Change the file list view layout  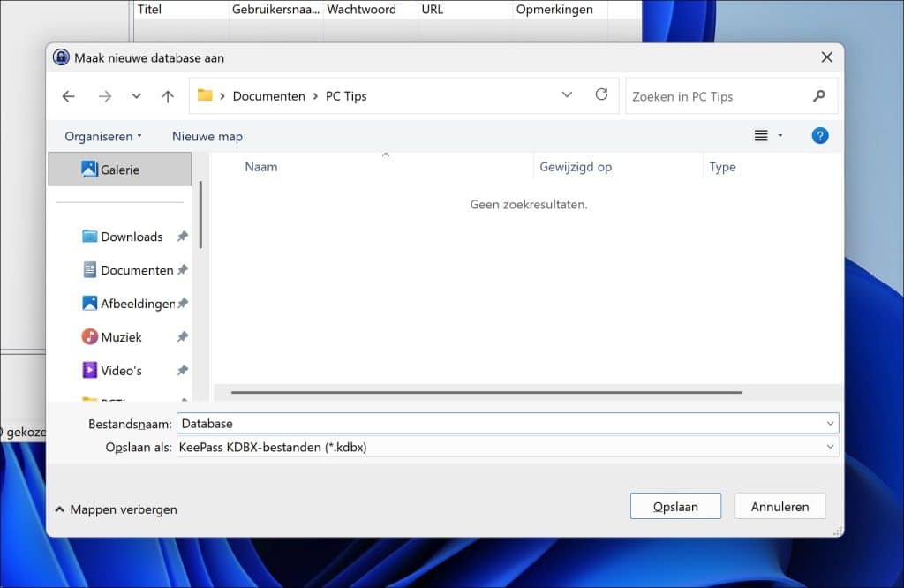761,135
